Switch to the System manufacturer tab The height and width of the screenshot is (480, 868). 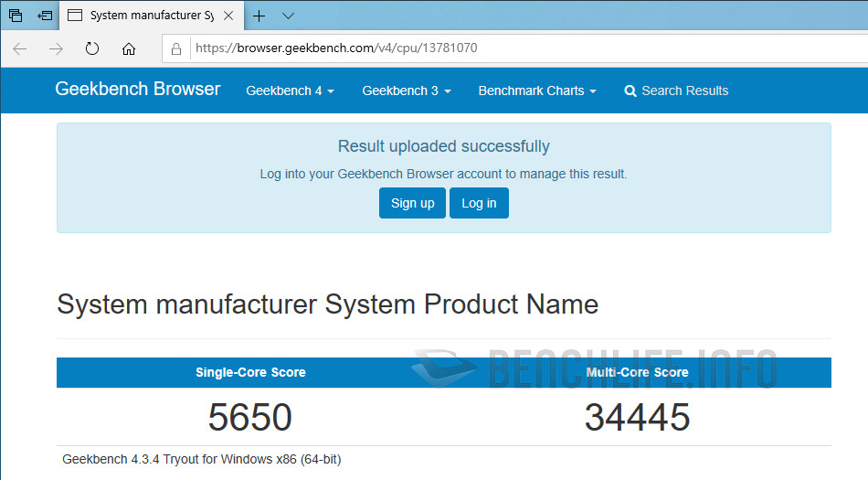[x=146, y=16]
